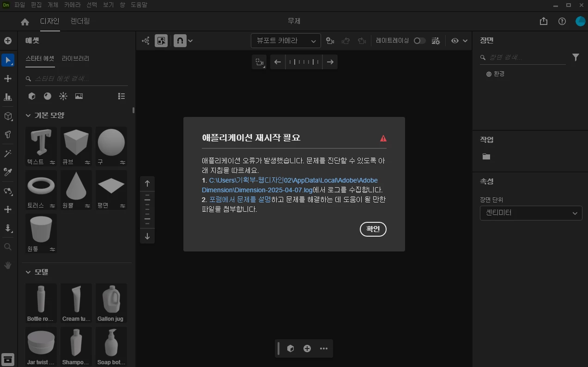Go to the Home icon
This screenshot has width=588, height=367.
[x=25, y=22]
